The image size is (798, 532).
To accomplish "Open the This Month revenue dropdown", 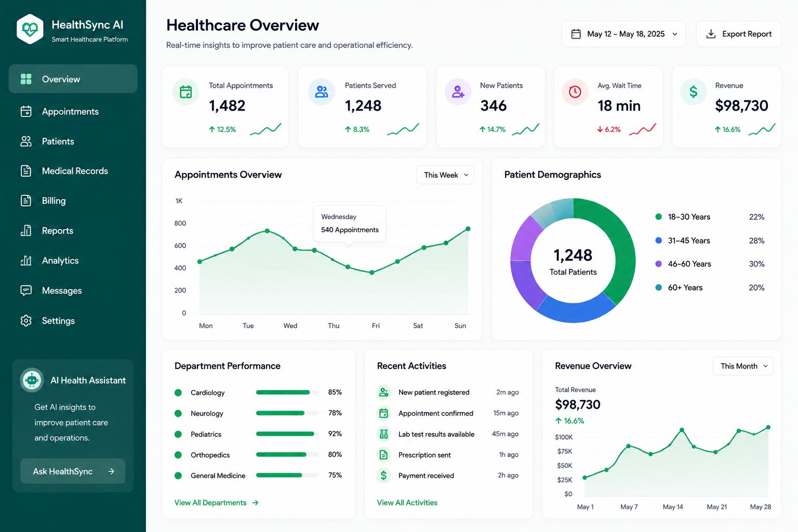I will [743, 366].
